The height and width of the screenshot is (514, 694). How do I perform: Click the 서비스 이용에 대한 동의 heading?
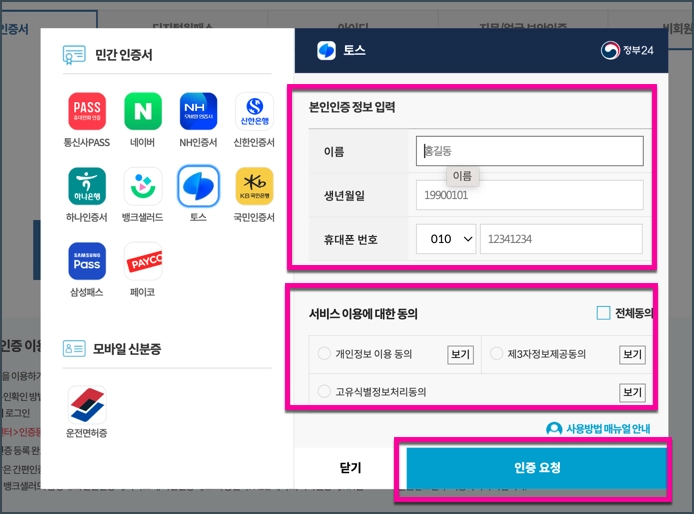[363, 313]
